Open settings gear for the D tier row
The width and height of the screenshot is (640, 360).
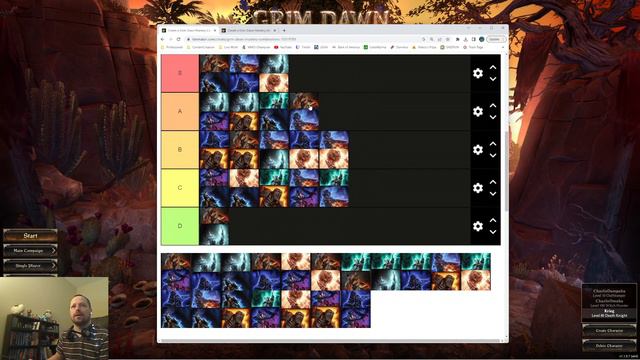(x=478, y=226)
